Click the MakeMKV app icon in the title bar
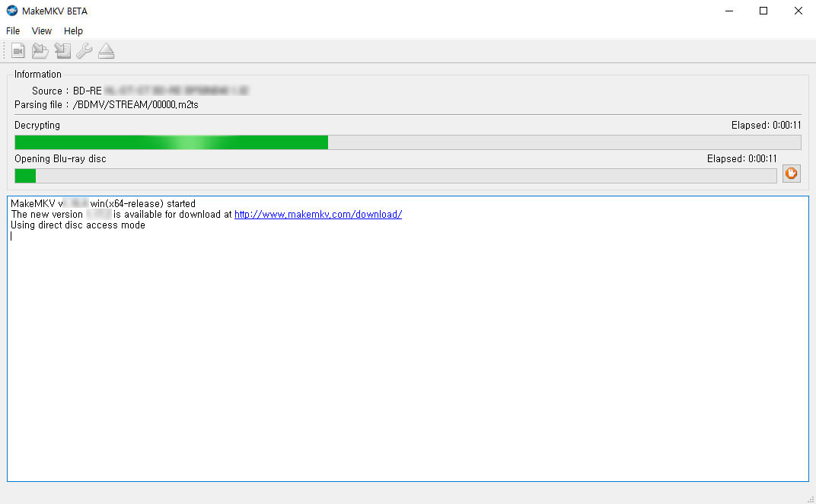The width and height of the screenshot is (816, 504). [x=11, y=11]
